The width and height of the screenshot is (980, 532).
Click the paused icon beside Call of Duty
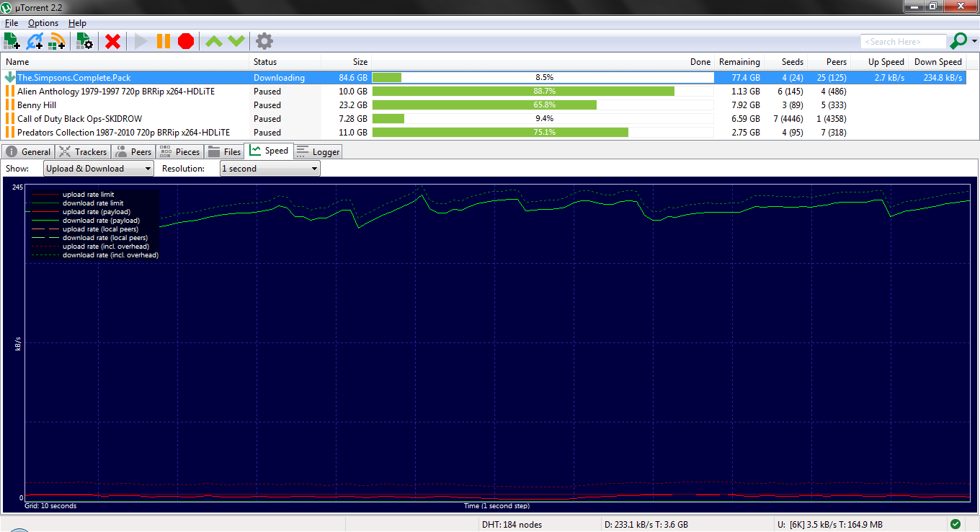tap(10, 119)
